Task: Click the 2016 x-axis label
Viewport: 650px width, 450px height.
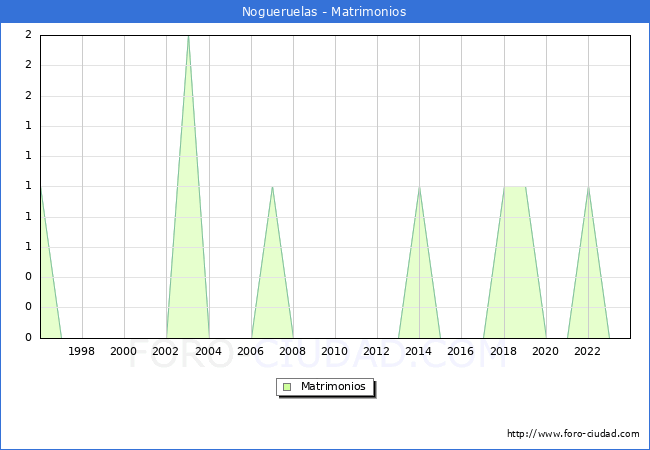Action: click(x=461, y=351)
